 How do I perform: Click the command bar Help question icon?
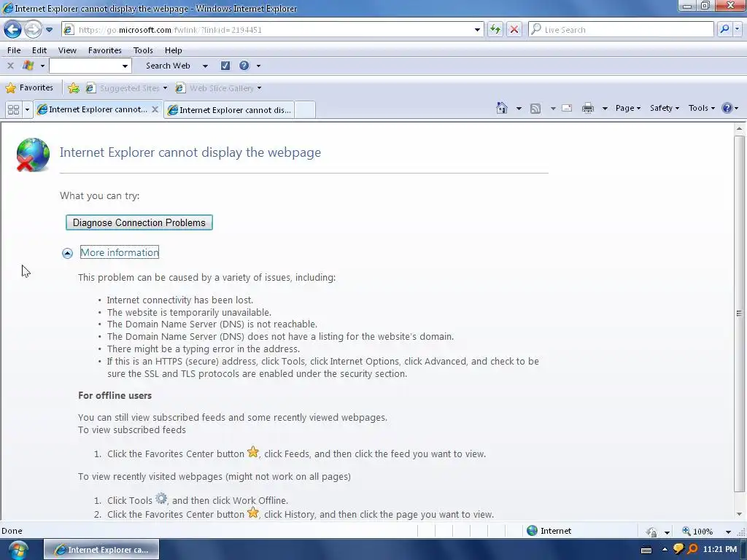tap(727, 108)
